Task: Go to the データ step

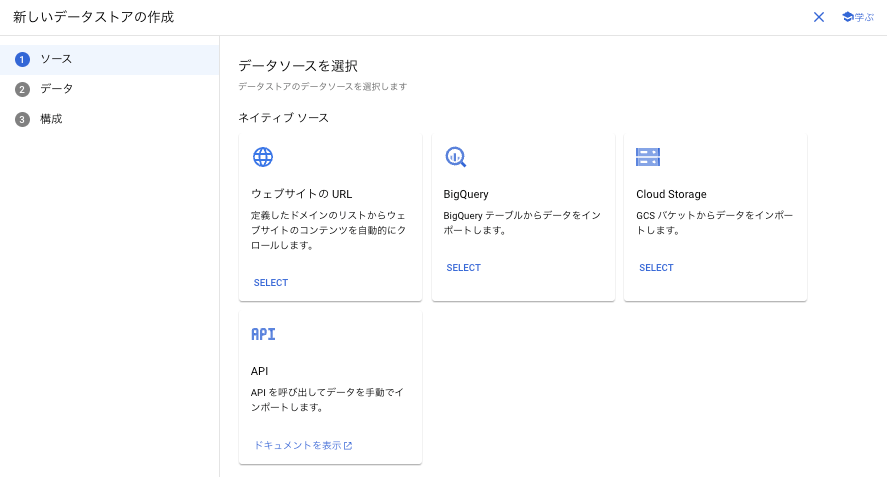Action: click(x=110, y=89)
